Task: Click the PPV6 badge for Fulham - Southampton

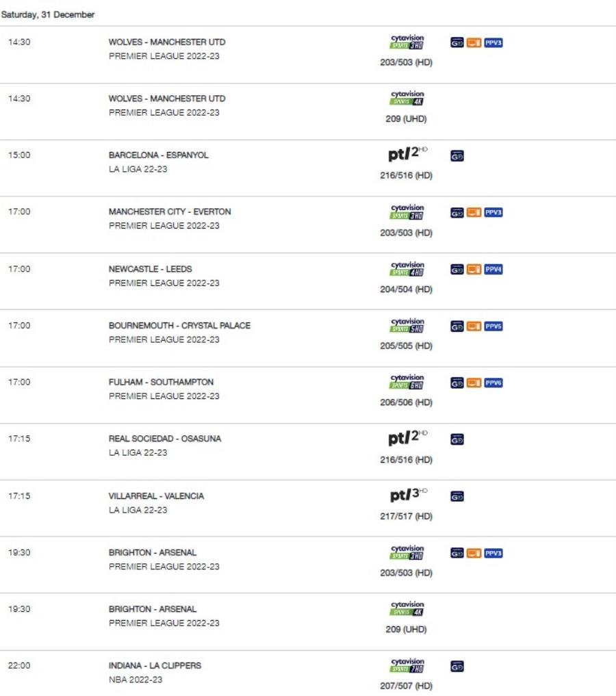Action: point(493,383)
